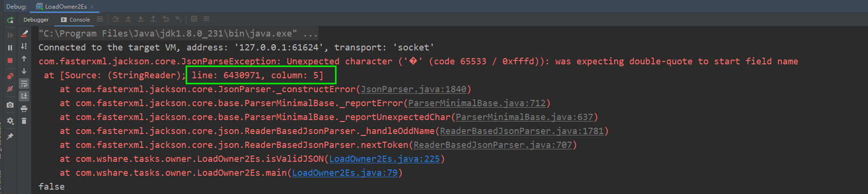Pause the running program
Screen dimensions: 868x194
(10, 48)
